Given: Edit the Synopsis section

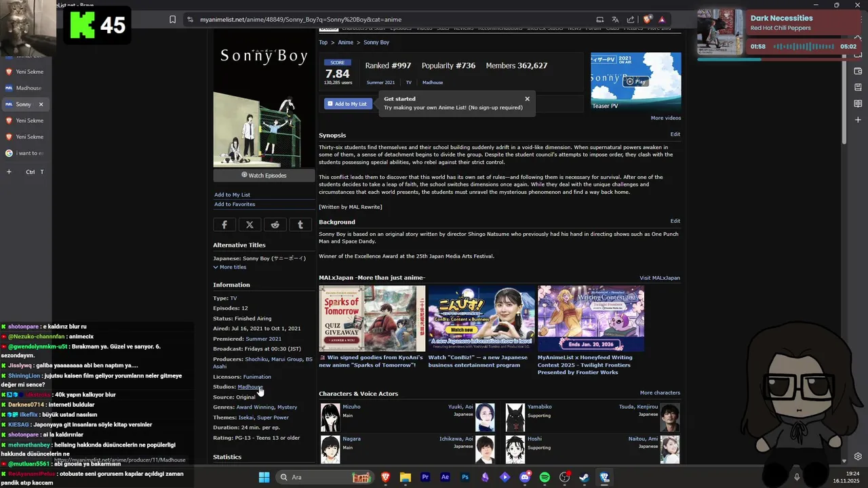Looking at the screenshot, I should point(675,134).
